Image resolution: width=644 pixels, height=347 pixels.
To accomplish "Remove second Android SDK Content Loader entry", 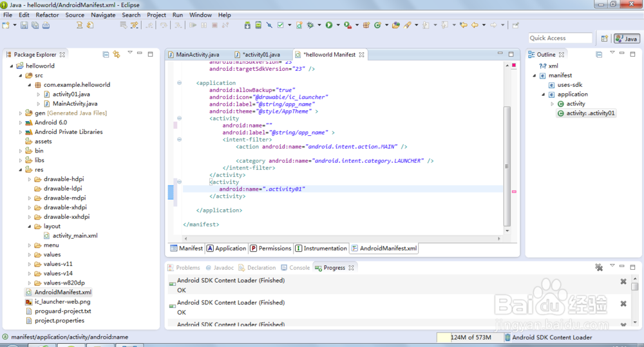I will tap(623, 304).
